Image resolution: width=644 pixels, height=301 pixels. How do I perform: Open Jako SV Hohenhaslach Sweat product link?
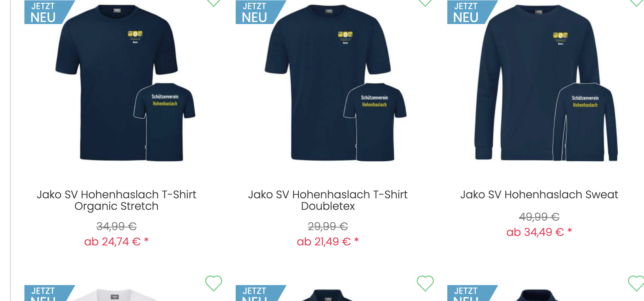(539, 195)
